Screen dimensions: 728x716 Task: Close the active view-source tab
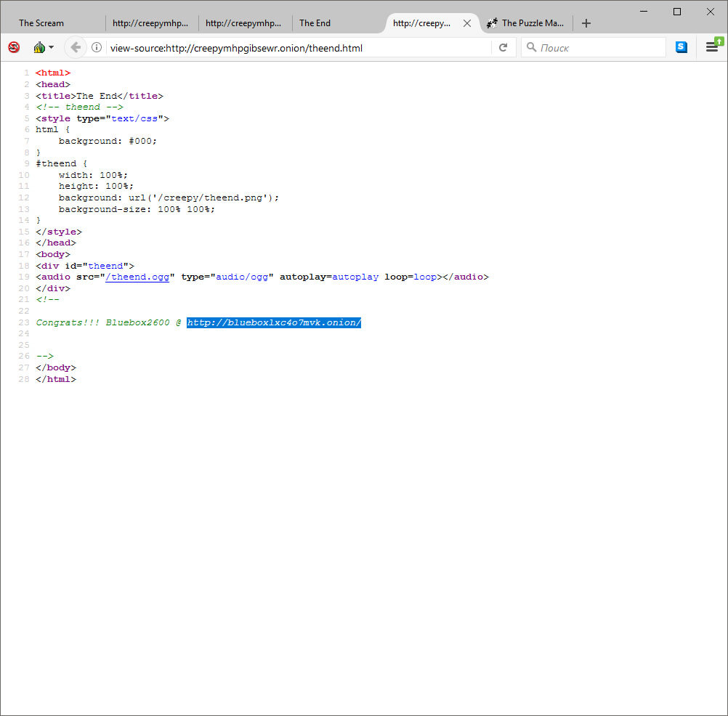pos(467,23)
